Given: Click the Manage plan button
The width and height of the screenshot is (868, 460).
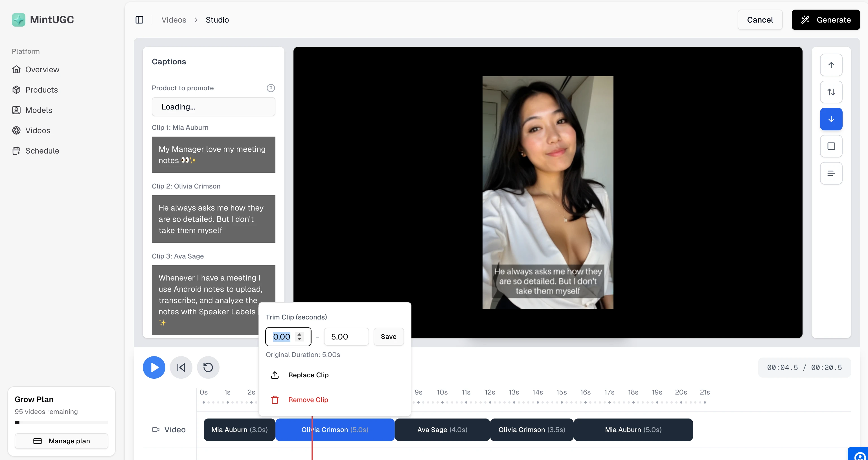Looking at the screenshot, I should [62, 441].
